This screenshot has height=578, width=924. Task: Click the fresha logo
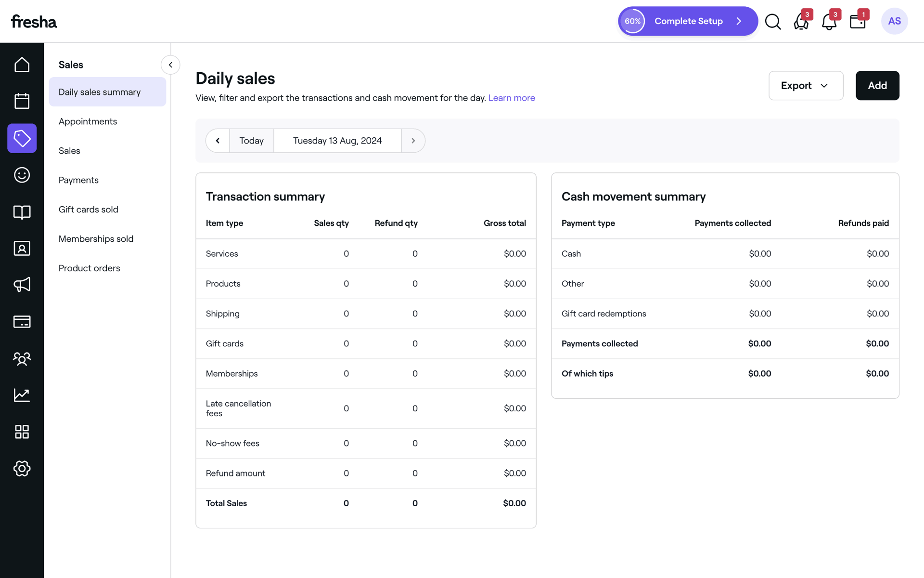tap(34, 21)
